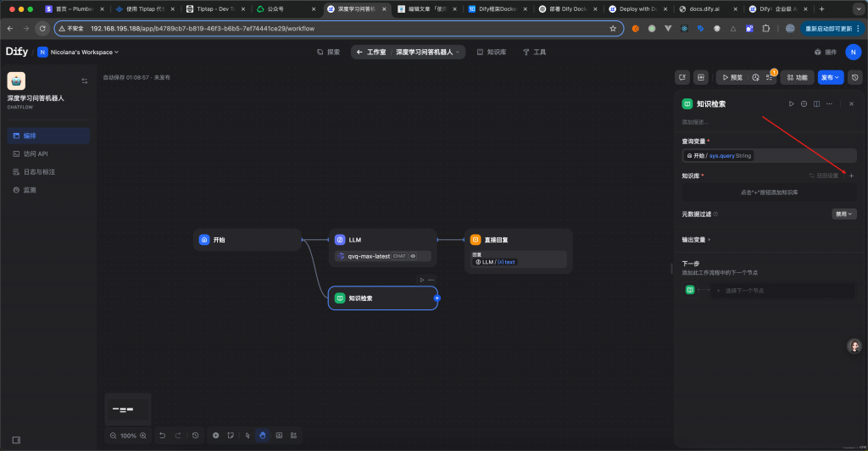Click the undo icon in bottom toolbar
Viewport: 868px width, 451px height.
click(x=163, y=435)
